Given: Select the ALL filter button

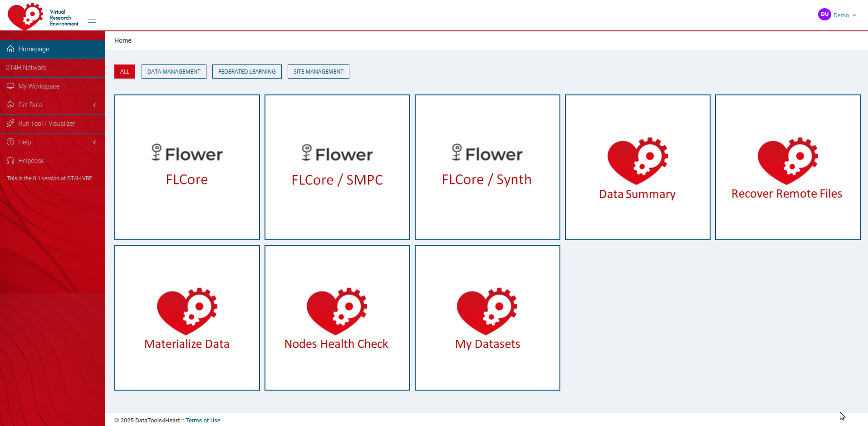Looking at the screenshot, I should pyautogui.click(x=124, y=72).
